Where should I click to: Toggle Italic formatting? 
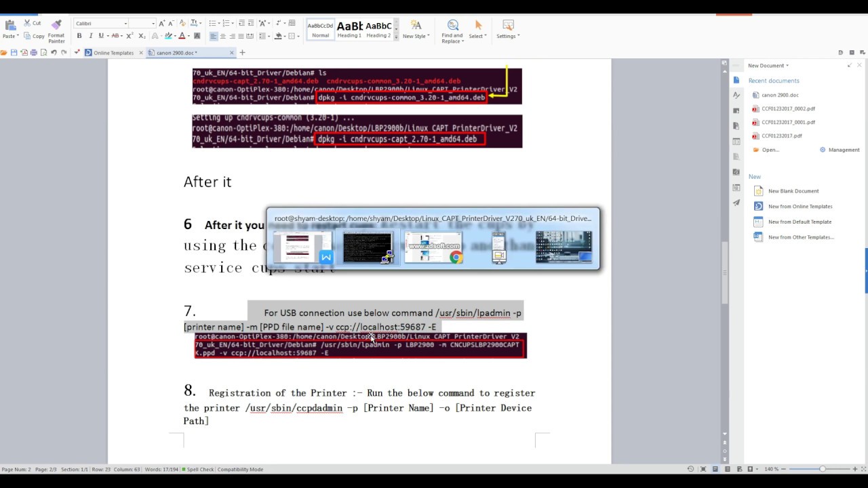pyautogui.click(x=90, y=36)
